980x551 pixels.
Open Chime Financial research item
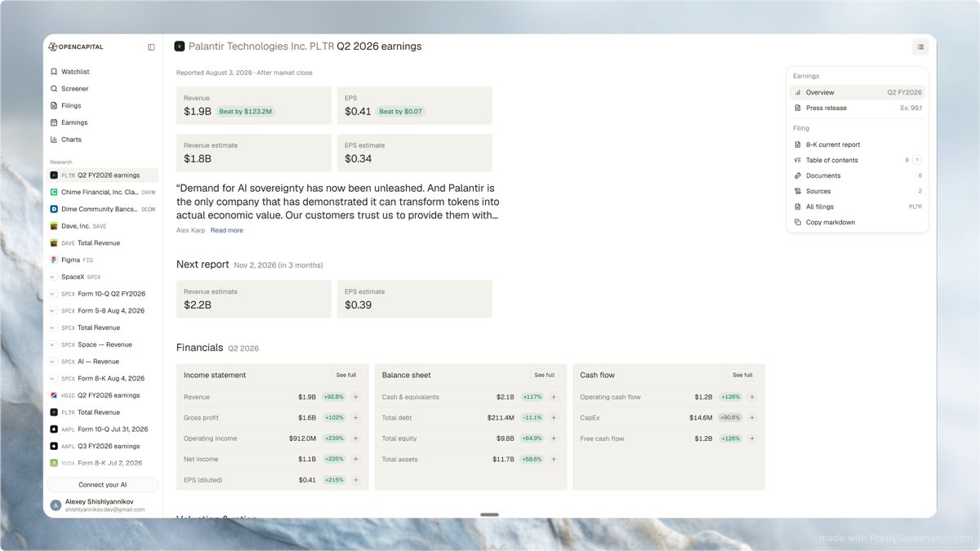pyautogui.click(x=102, y=193)
